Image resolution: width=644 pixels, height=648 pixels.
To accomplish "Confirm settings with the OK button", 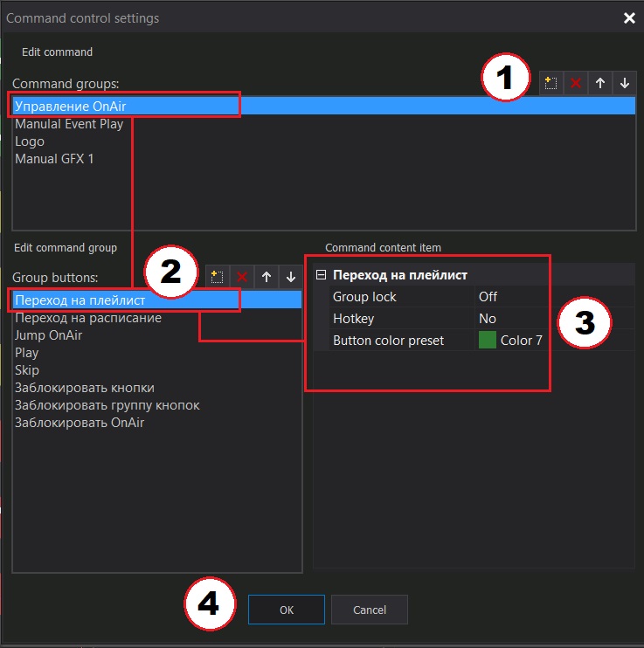I will coord(287,610).
